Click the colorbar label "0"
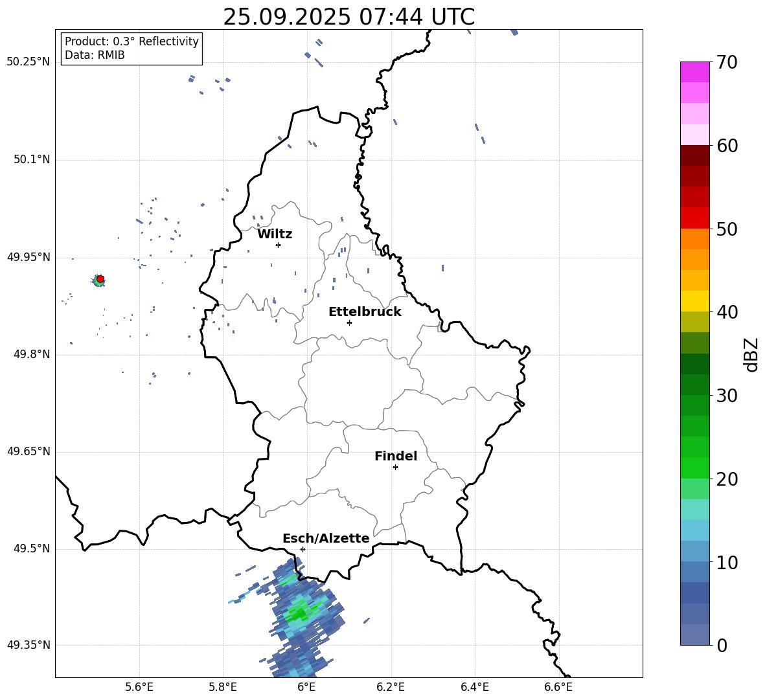The image size is (767, 700). (722, 645)
